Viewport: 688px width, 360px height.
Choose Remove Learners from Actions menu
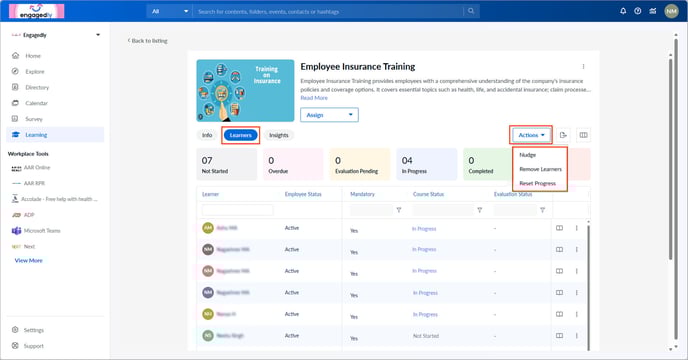click(540, 169)
